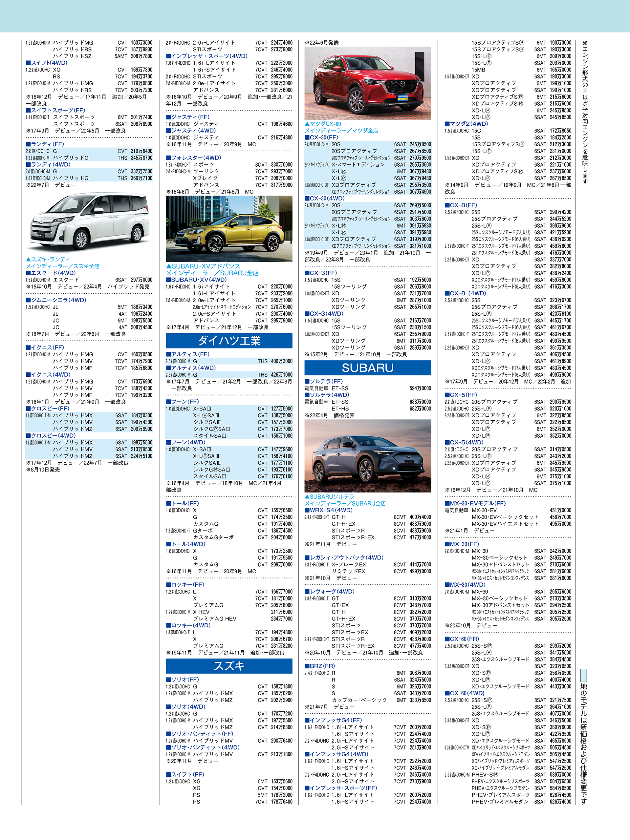Select the gray SUBARU Solterra photo
The image size is (630, 840).
click(367, 456)
